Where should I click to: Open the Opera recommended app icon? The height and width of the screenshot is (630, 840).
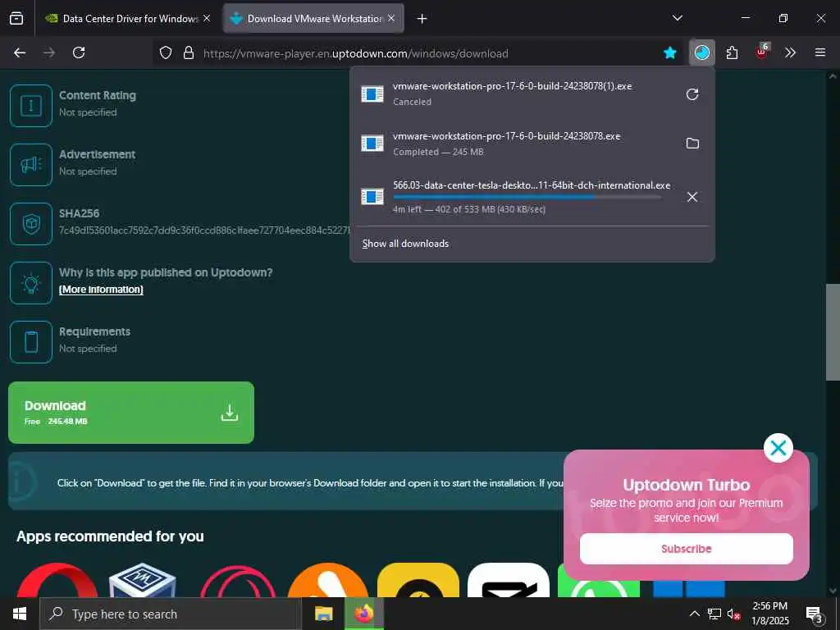57,581
